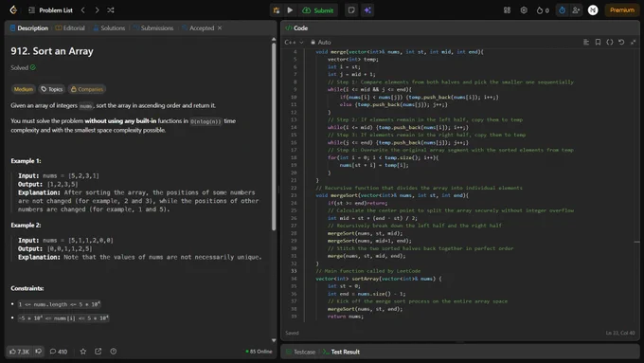
Task: Expand the Topics tag
Action: coord(52,89)
